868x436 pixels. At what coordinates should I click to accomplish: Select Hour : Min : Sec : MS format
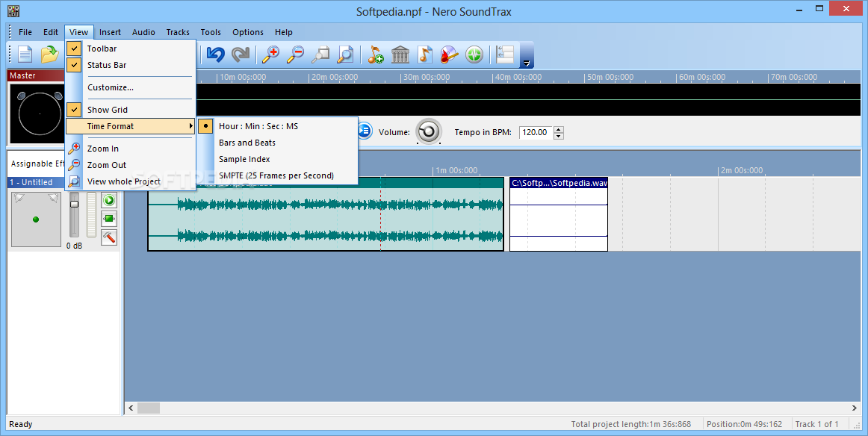(277, 126)
